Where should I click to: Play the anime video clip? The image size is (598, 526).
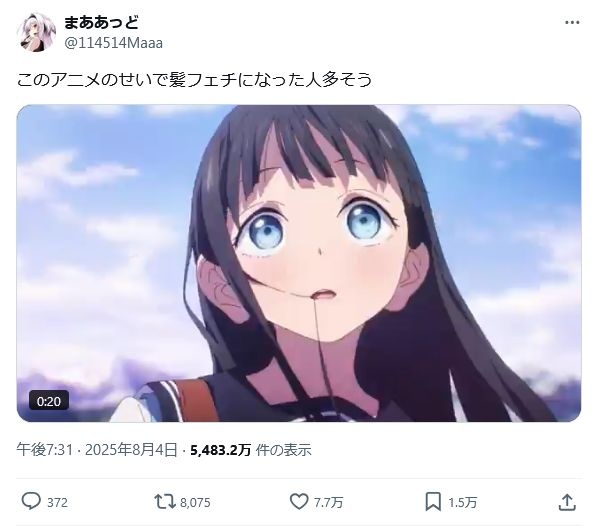coord(299,263)
